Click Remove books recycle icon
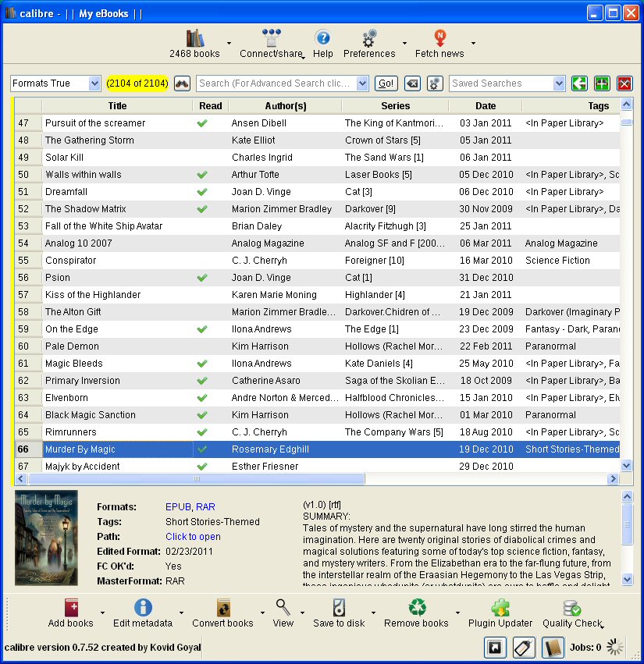This screenshot has height=664, width=644. tap(417, 608)
